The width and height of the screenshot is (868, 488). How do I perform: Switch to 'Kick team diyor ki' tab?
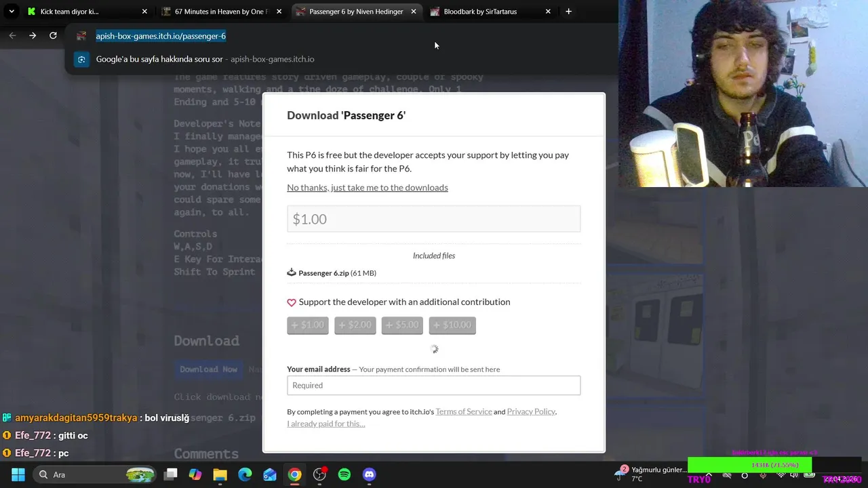click(x=88, y=12)
